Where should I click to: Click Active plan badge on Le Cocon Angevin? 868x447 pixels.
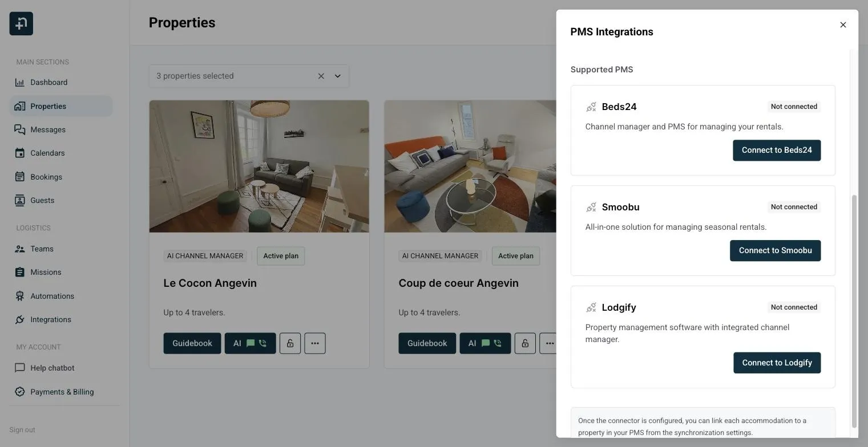tap(281, 256)
